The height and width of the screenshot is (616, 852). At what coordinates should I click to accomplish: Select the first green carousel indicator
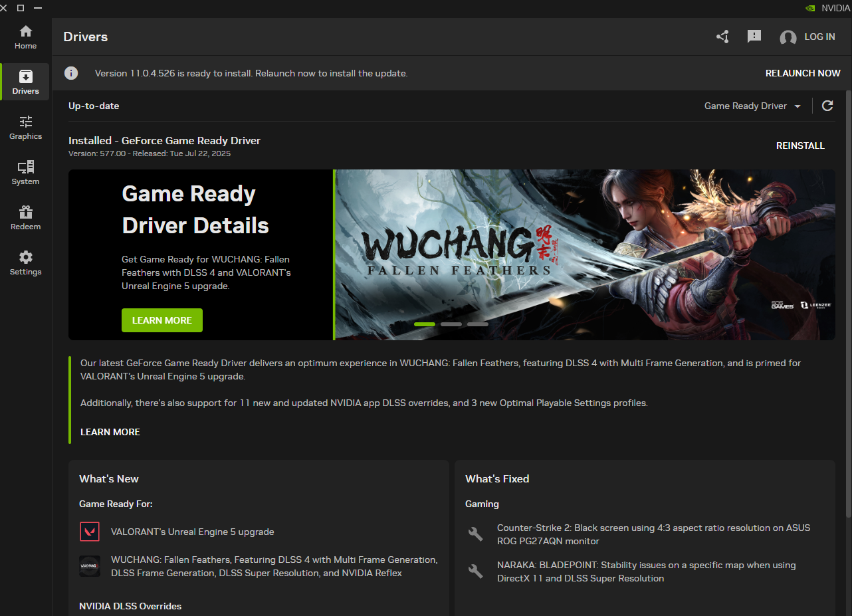click(425, 324)
